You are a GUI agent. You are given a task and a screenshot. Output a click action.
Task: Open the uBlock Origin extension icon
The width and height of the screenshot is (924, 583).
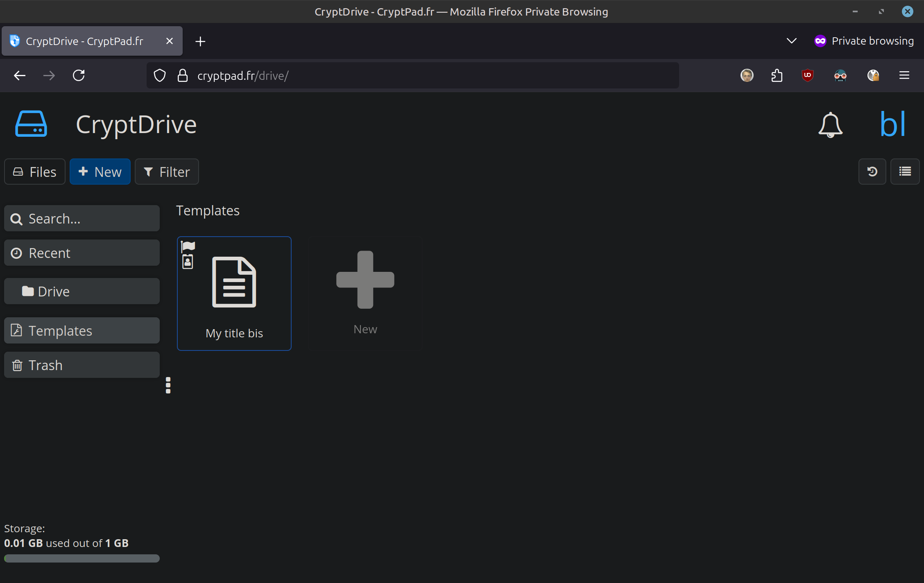(x=807, y=75)
